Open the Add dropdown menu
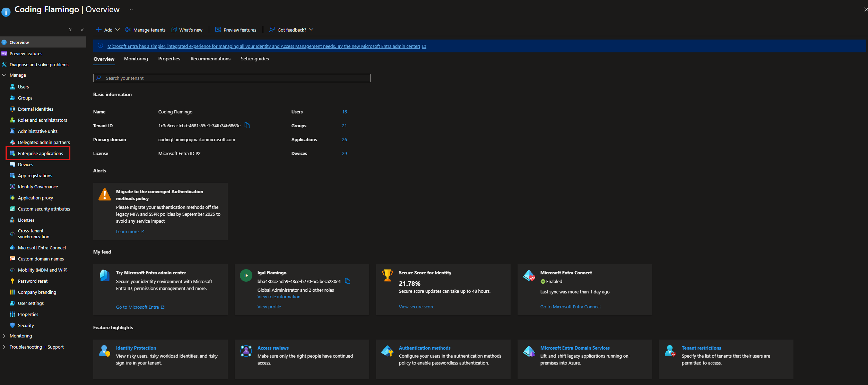Screen dimensions: 868x385 tap(107, 30)
